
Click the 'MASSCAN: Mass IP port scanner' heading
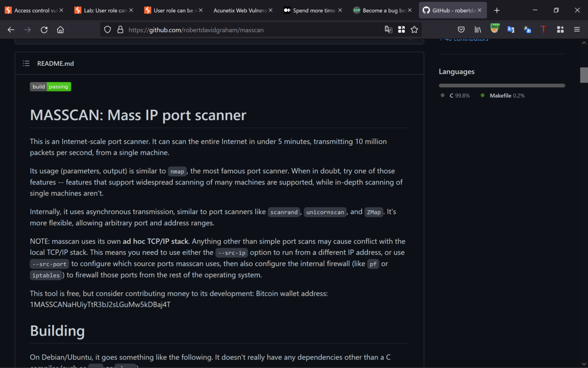[138, 115]
